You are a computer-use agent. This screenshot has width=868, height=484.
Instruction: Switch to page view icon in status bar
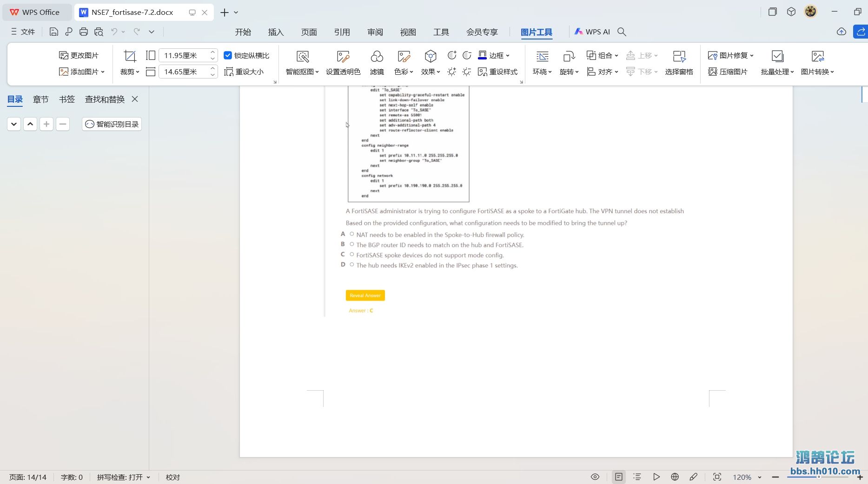point(618,477)
